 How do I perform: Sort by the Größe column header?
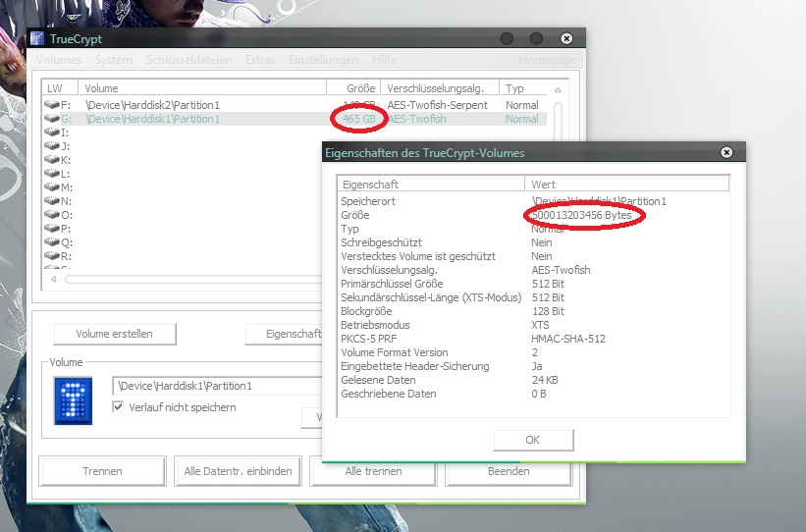point(353,88)
